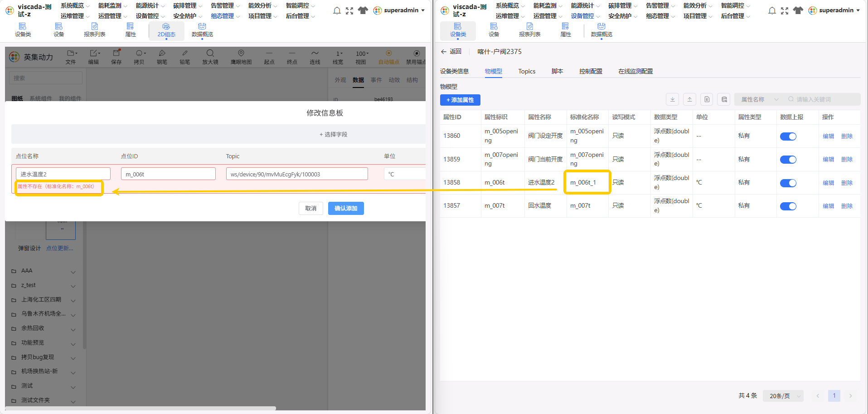Click document icon above property table
This screenshot has width=868, height=414.
707,99
